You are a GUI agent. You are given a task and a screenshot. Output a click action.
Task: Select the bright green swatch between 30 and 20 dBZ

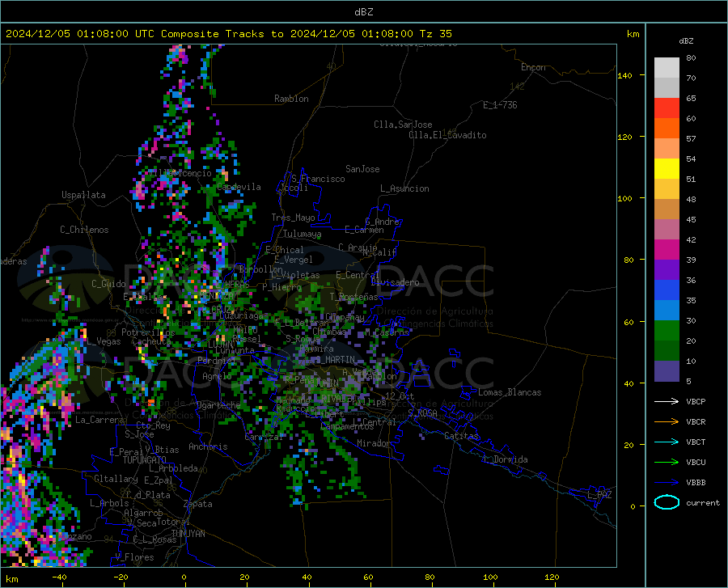click(667, 331)
